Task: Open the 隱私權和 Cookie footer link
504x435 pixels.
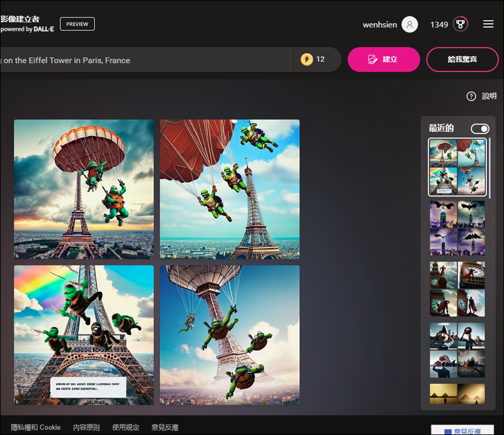Action: [x=36, y=427]
